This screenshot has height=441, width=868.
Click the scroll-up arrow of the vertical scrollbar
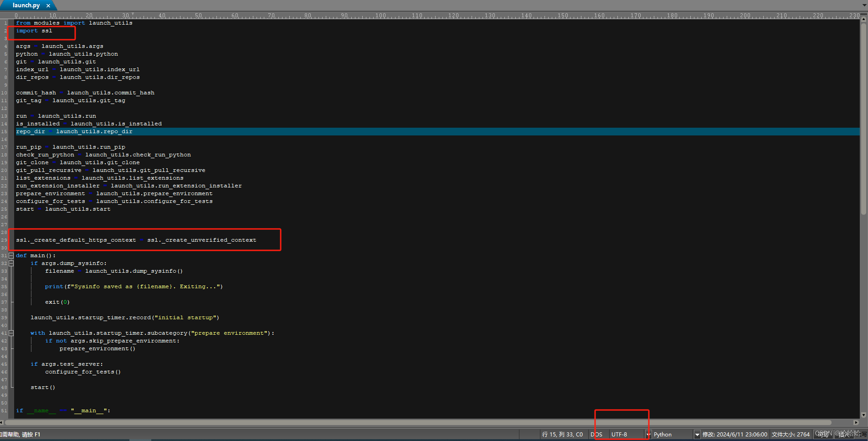pos(863,19)
